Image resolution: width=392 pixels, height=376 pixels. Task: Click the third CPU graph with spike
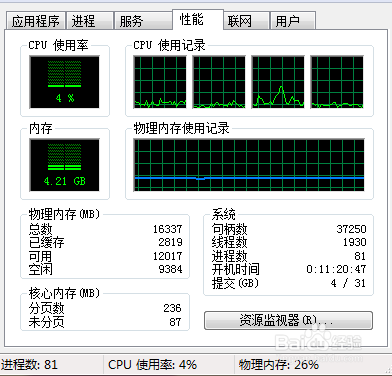point(278,82)
